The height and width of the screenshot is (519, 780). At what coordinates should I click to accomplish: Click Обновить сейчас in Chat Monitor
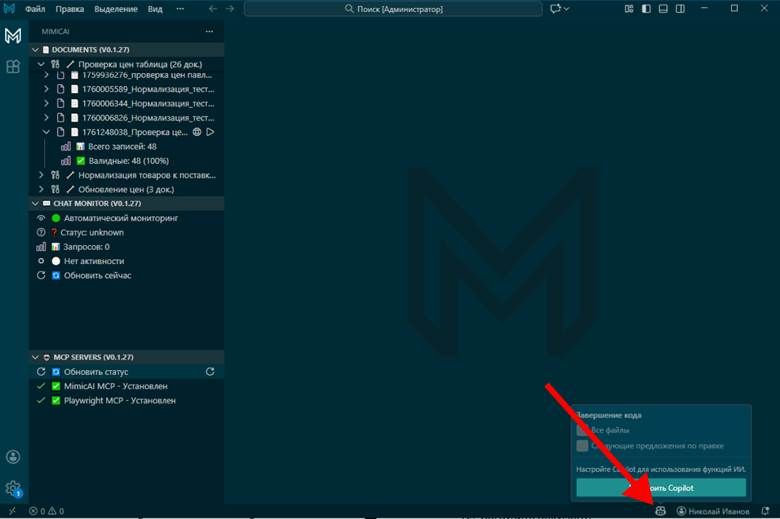[97, 275]
